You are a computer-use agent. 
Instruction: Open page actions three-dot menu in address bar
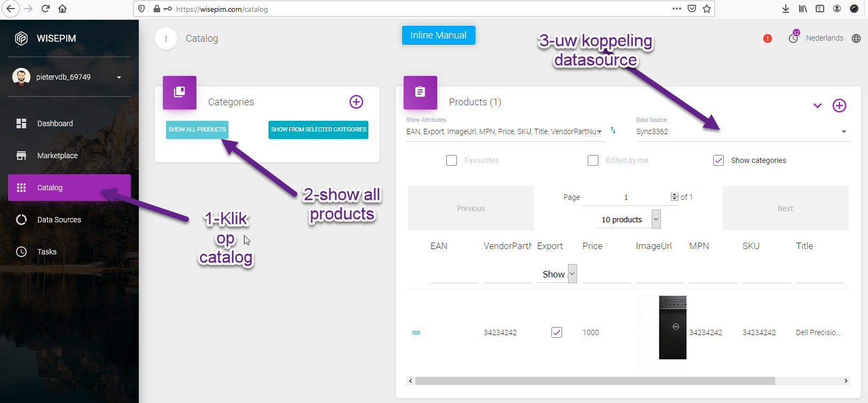click(677, 9)
